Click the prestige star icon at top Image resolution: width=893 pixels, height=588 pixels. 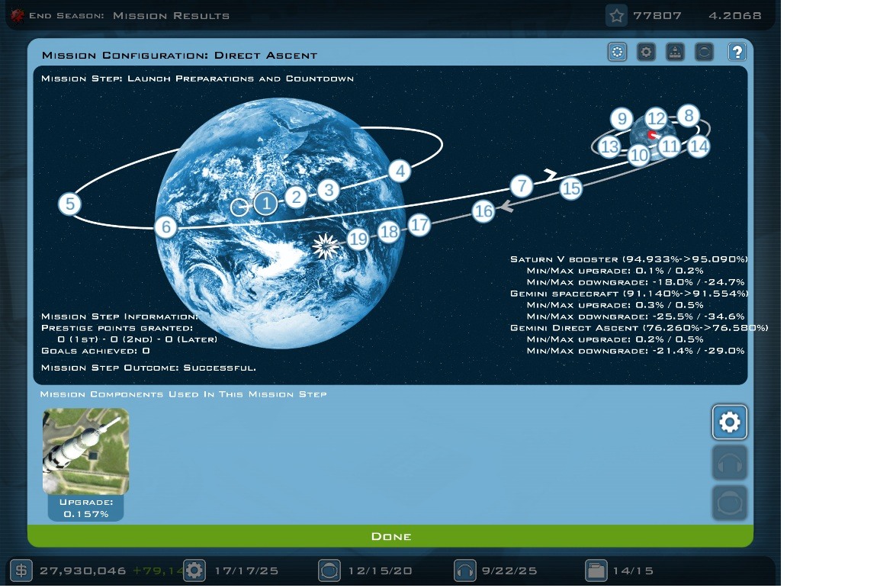616,15
